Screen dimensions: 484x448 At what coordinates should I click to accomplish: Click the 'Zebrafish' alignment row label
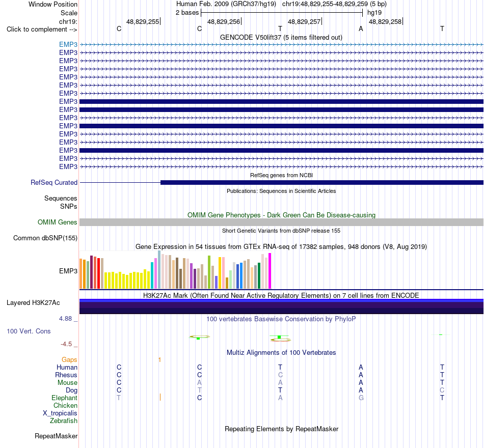coord(64,421)
